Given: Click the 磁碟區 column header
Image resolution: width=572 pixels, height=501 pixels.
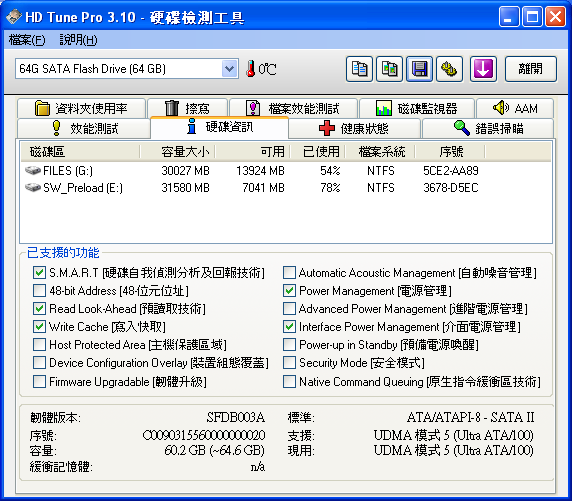Looking at the screenshot, I should click(80, 151).
